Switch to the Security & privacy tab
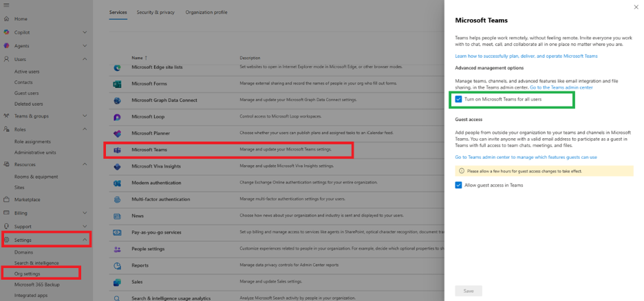Viewport: 644px width, 301px height. coord(155,12)
